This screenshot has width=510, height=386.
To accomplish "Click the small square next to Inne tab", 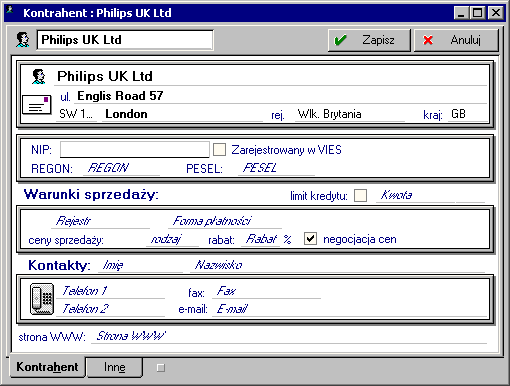I will (x=161, y=368).
